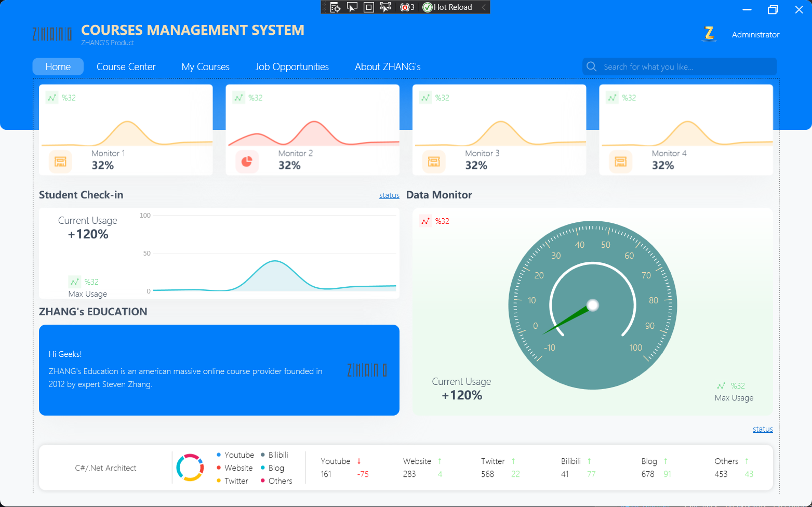Click the magnifier icon in search box
Viewport: 812px width, 507px height.
591,66
